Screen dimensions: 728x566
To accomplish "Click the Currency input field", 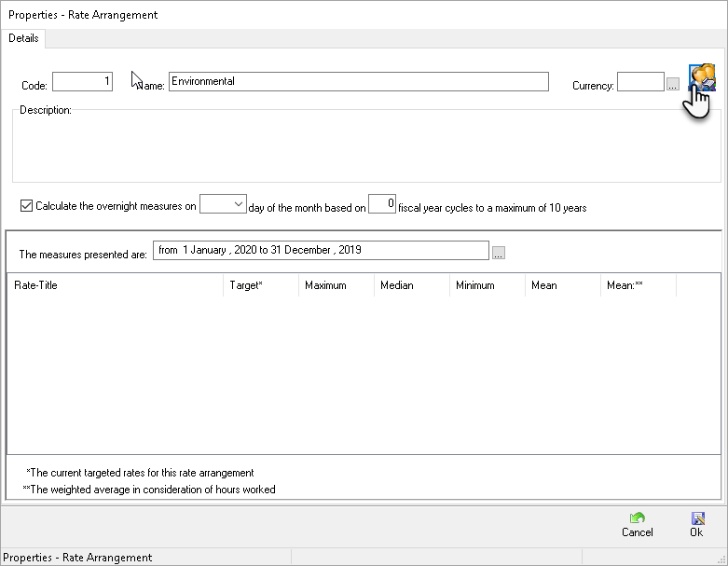I will [640, 82].
